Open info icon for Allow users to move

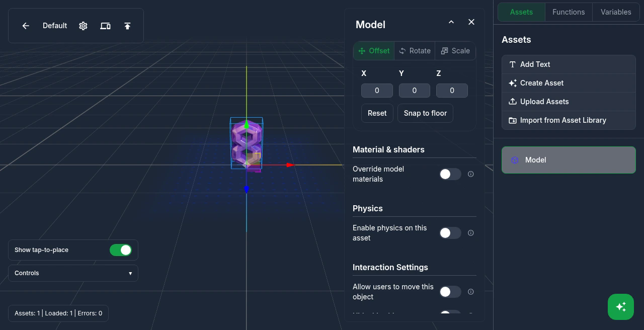[x=471, y=292]
